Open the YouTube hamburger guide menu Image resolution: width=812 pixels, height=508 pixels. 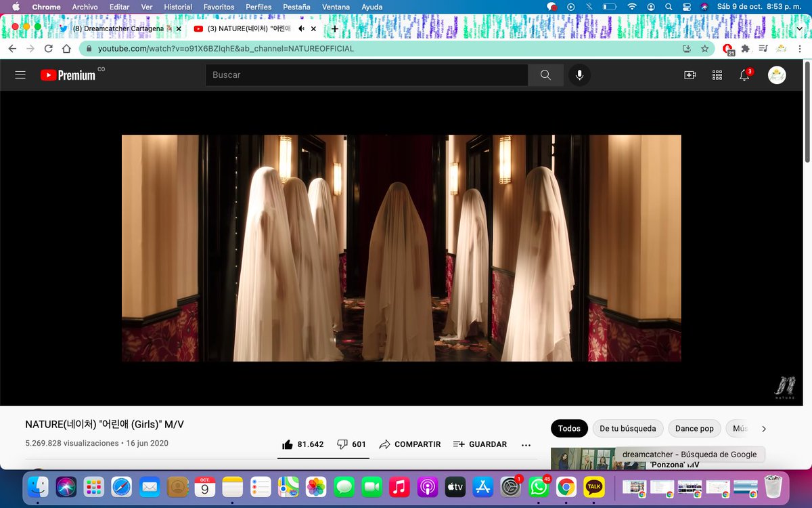coord(20,75)
